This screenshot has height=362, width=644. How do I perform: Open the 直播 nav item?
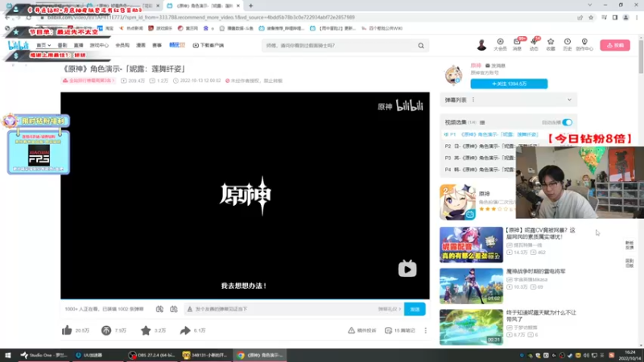[78, 45]
